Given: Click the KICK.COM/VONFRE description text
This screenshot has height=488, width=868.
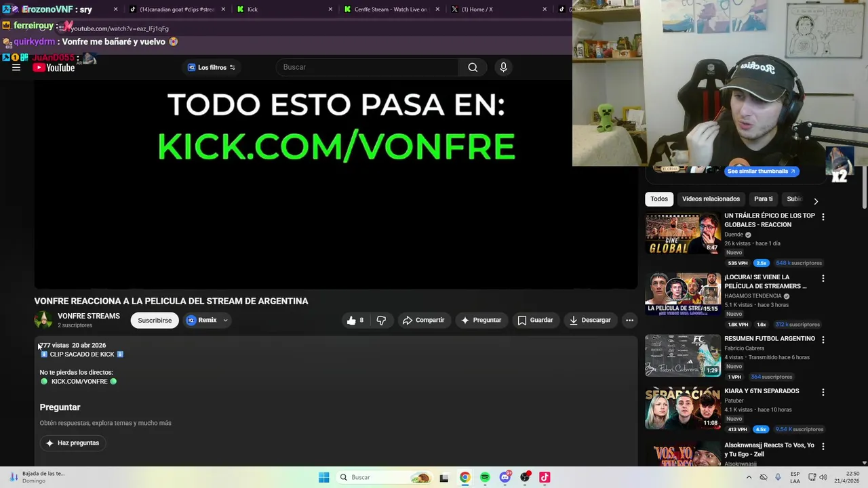Looking at the screenshot, I should [79, 382].
